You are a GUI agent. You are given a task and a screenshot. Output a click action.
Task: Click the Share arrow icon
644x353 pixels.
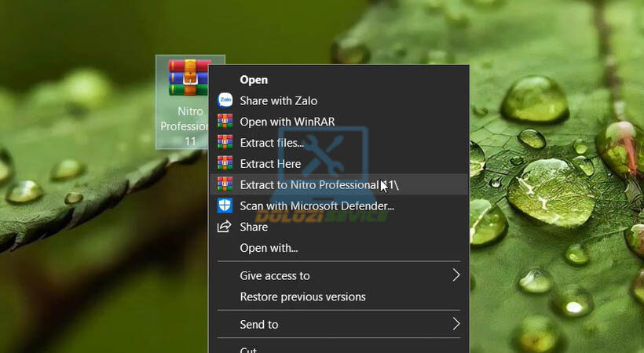[x=225, y=227]
